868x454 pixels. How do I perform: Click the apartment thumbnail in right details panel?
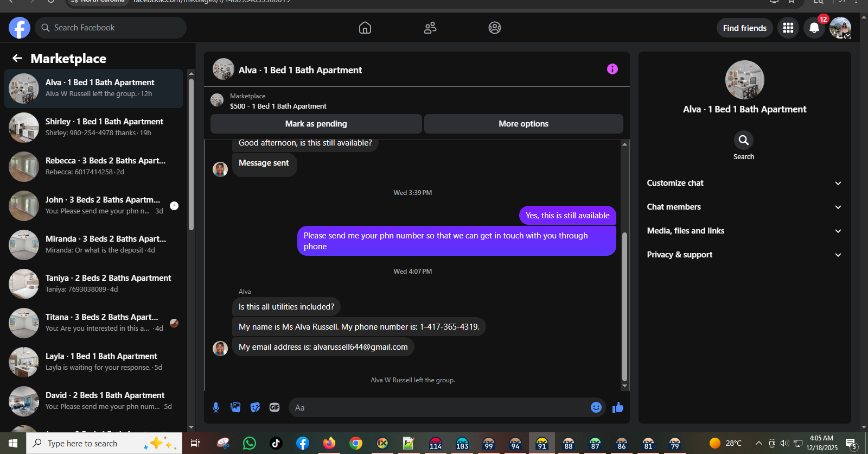pos(745,80)
